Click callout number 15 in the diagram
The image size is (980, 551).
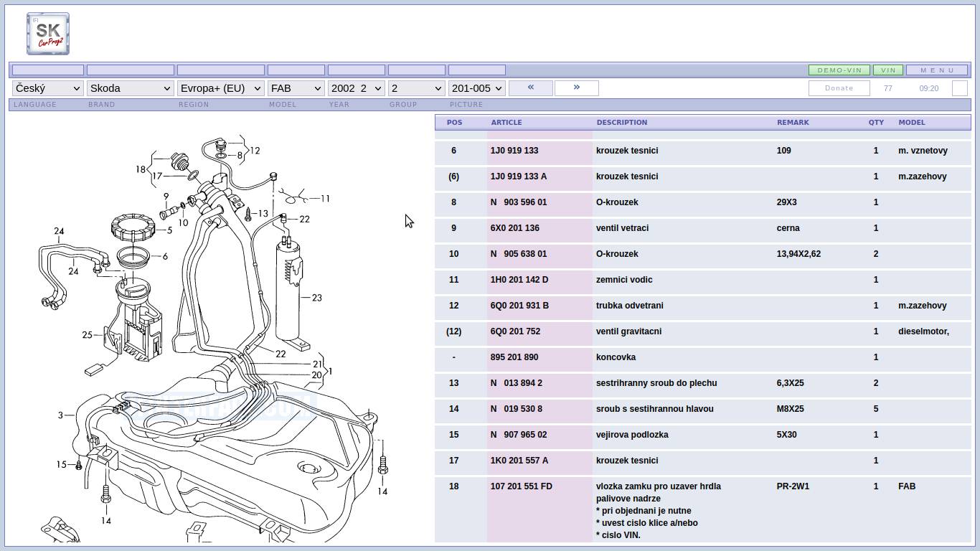click(x=62, y=465)
